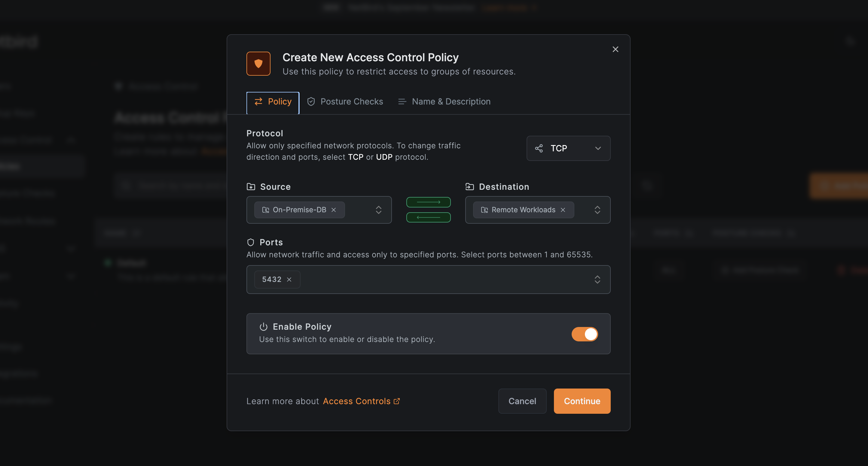Click the shield icon beside the Ports heading

(251, 242)
